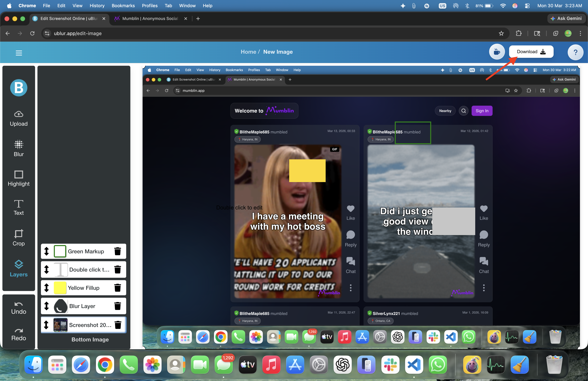This screenshot has width=588, height=381.
Task: Download the edited image
Action: click(x=531, y=52)
